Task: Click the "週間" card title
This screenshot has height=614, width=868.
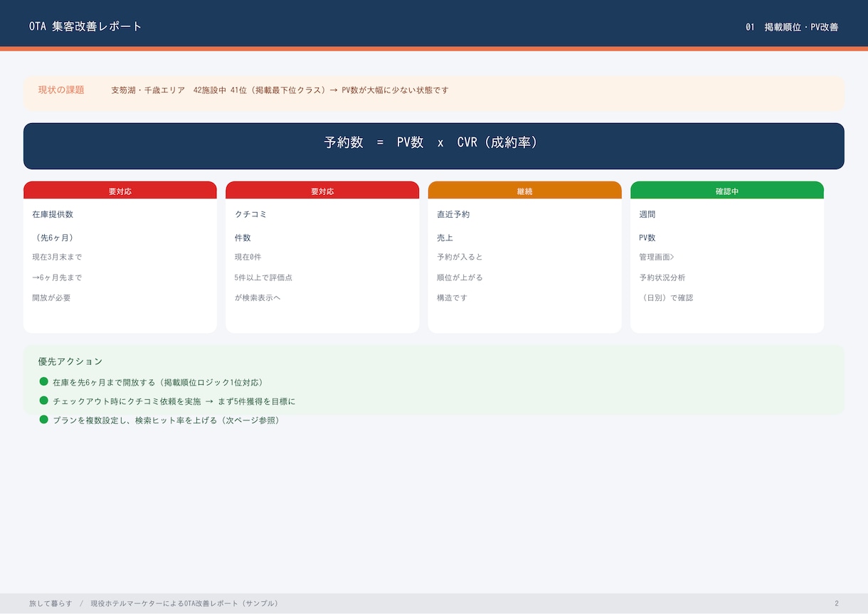Action: (647, 214)
